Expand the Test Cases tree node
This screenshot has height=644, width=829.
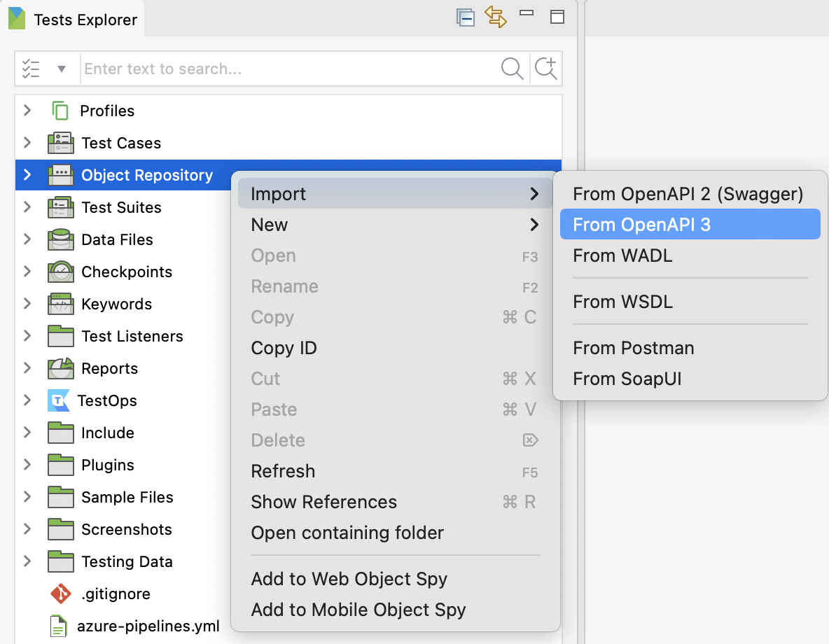point(27,143)
